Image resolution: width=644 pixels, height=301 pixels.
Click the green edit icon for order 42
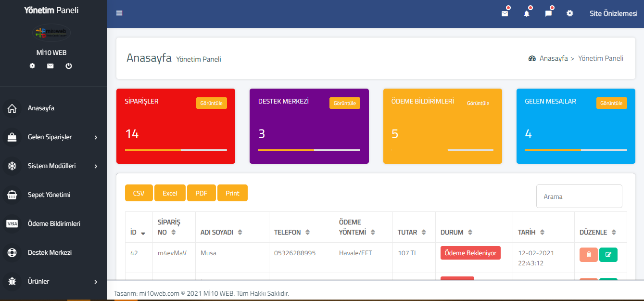pyautogui.click(x=608, y=254)
